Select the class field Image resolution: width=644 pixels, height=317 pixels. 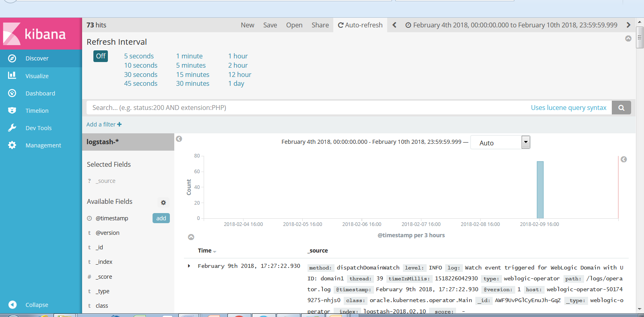pyautogui.click(x=102, y=306)
